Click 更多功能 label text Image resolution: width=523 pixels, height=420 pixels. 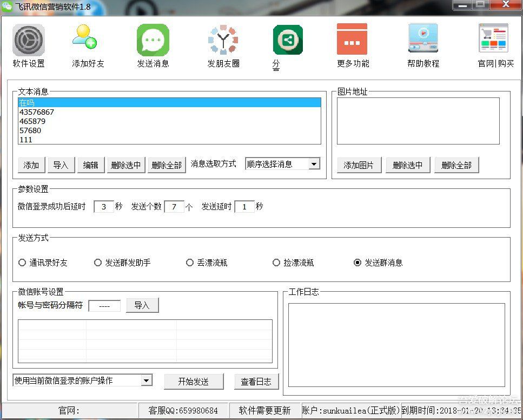pyautogui.click(x=353, y=63)
